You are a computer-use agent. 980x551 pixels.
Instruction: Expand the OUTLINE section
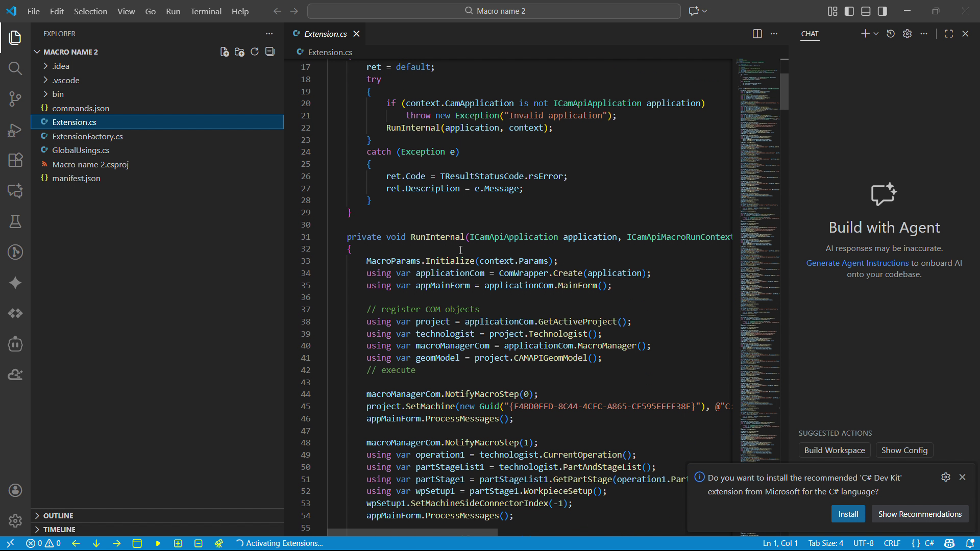coord(157,516)
